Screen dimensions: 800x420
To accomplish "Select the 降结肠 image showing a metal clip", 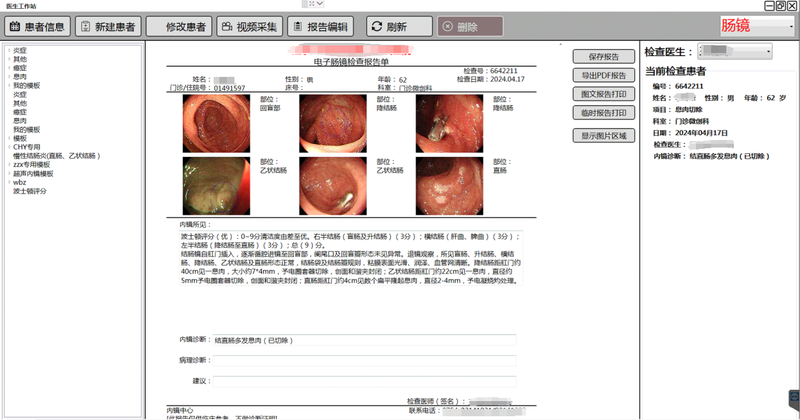I will pyautogui.click(x=449, y=123).
